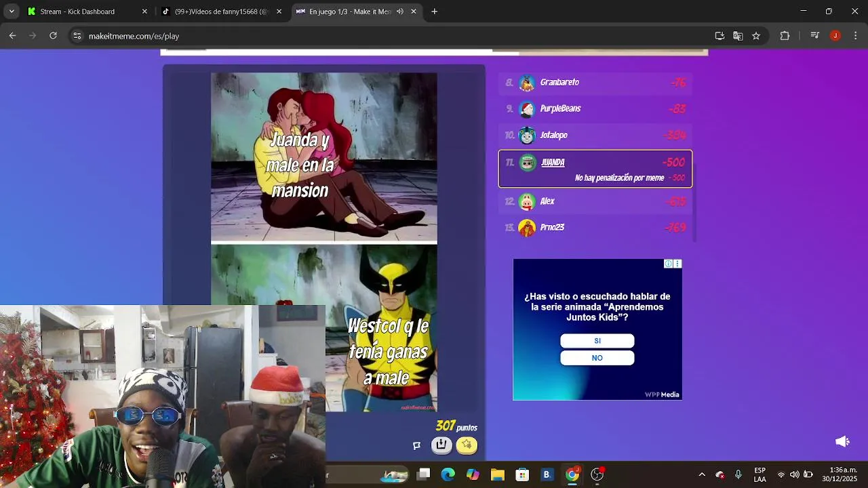Close the Kick Dashboard tab
The height and width of the screenshot is (488, 868).
[144, 12]
